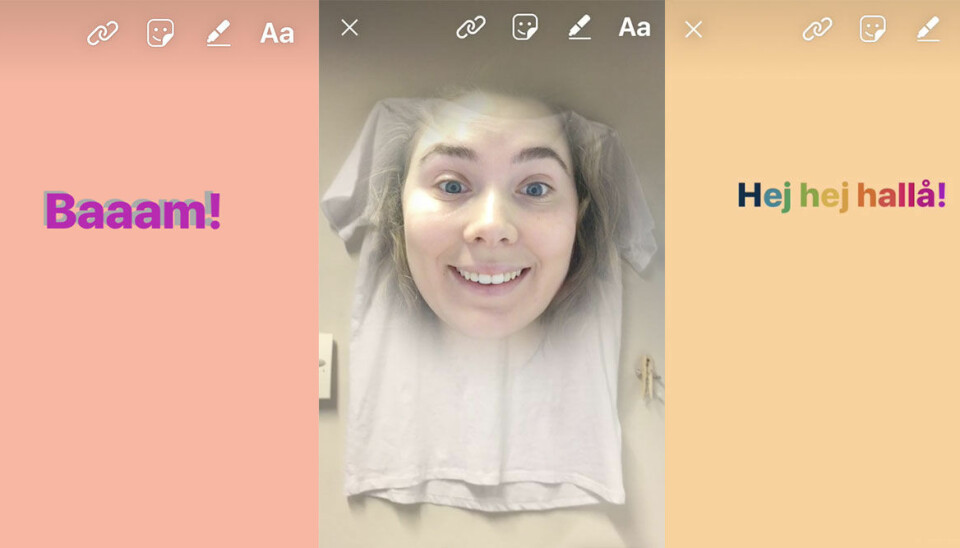Tap the green and orange "hej" word
This screenshot has height=548, width=960.
824,196
